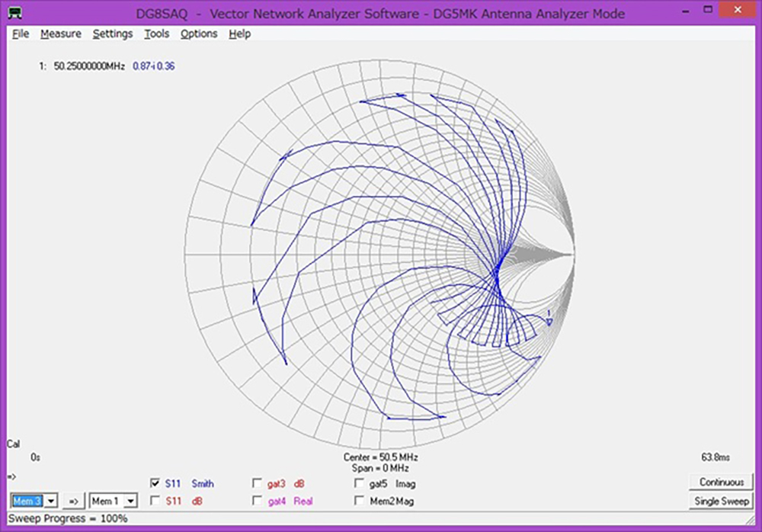The image size is (762, 532).
Task: Click the Center = 50.5 MHz frequency label
Action: pos(380,457)
